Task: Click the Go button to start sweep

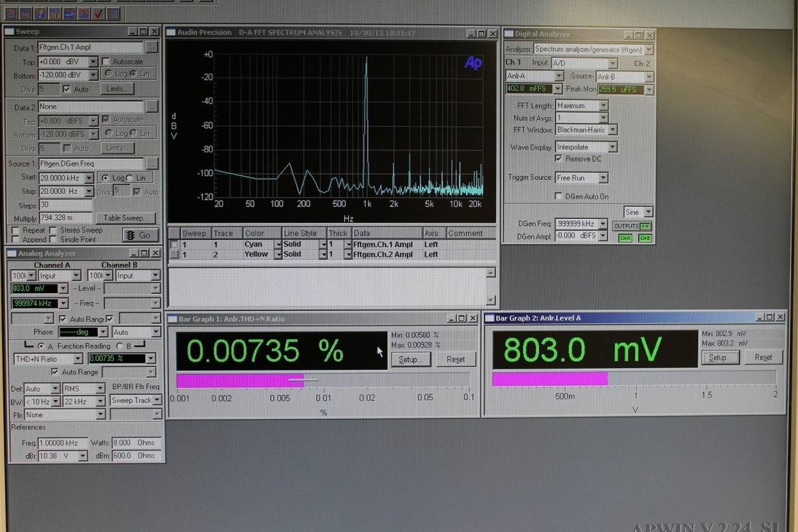Action: click(140, 235)
